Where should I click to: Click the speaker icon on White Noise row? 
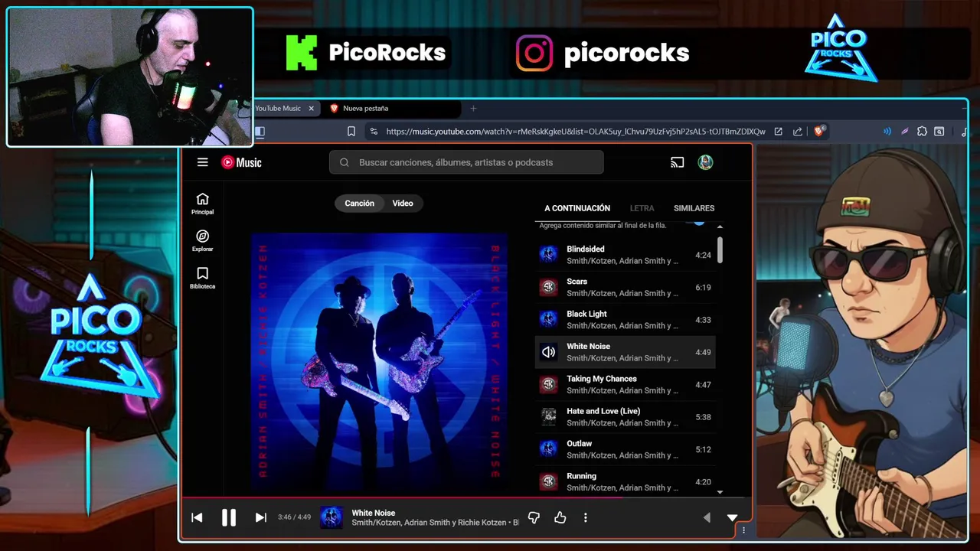tap(548, 352)
